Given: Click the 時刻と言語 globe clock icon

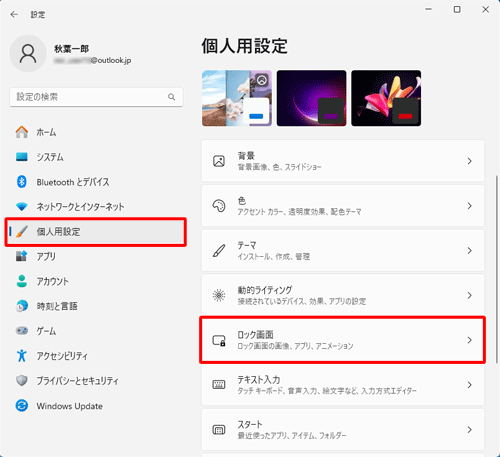Looking at the screenshot, I should coord(22,306).
